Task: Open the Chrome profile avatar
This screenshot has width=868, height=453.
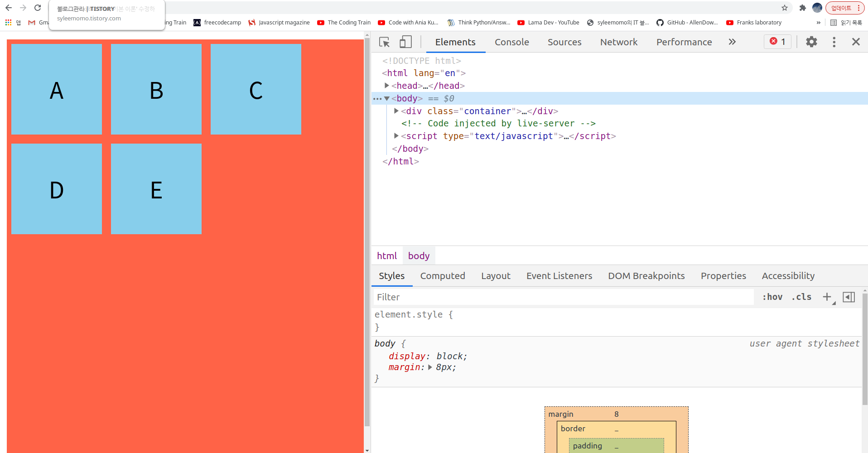Action: (817, 8)
